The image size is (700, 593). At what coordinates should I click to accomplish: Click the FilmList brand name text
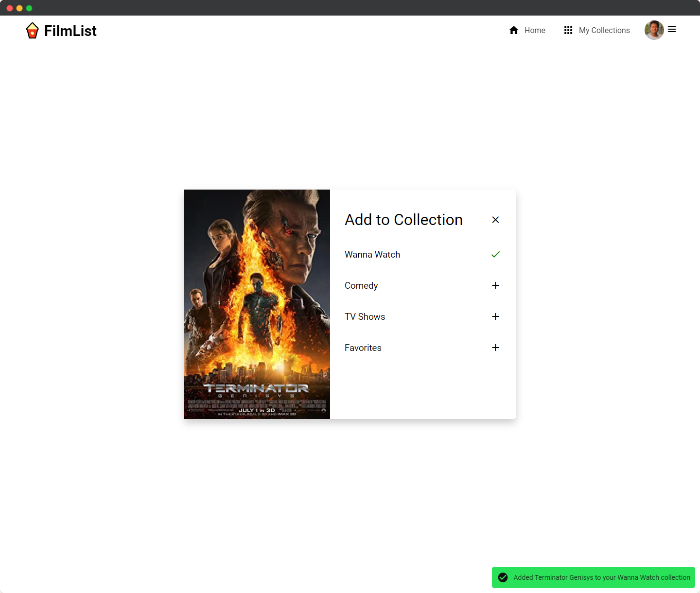pos(70,31)
